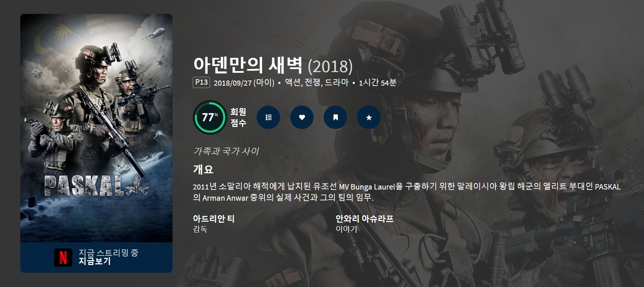Click the (2018) release year
The width and height of the screenshot is (644, 287).
pyautogui.click(x=330, y=67)
